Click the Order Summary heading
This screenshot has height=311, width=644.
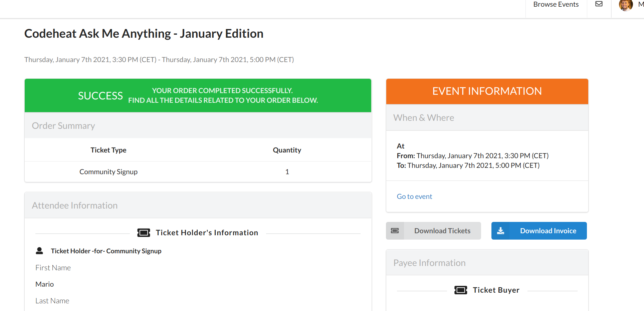click(63, 125)
